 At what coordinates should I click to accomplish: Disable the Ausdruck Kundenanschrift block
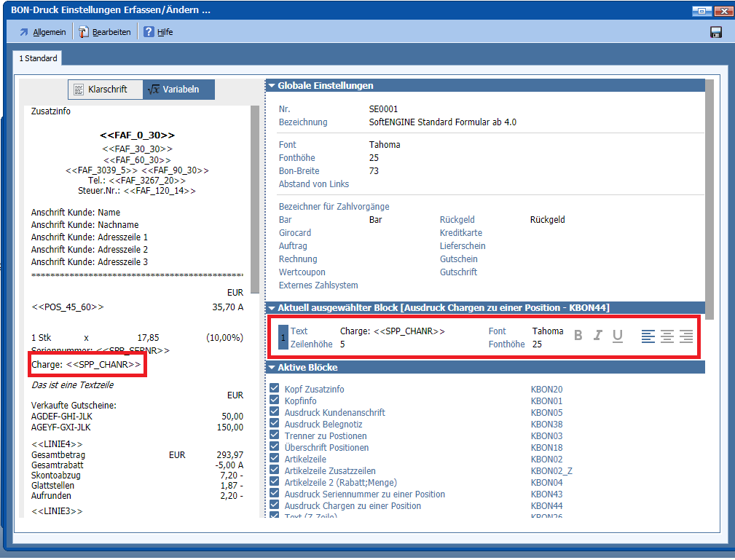click(x=275, y=413)
